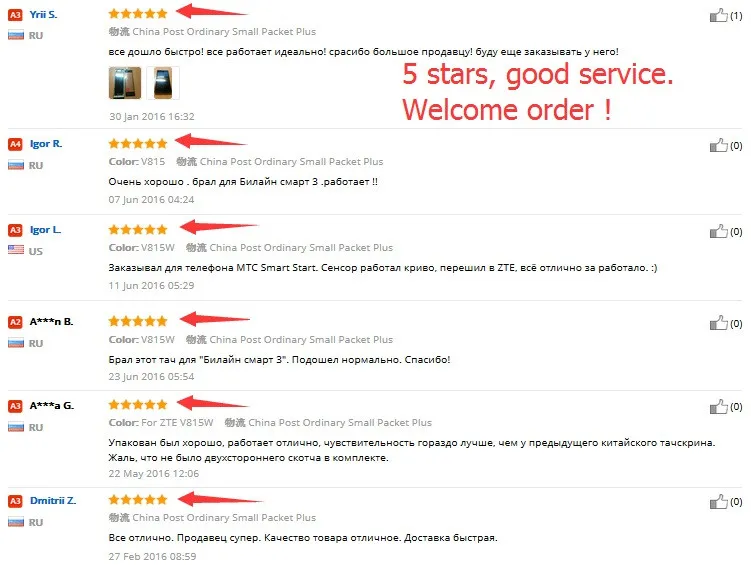Click the A3 badge next to Dmitrii Z.
The image size is (751, 565).
tap(15, 501)
